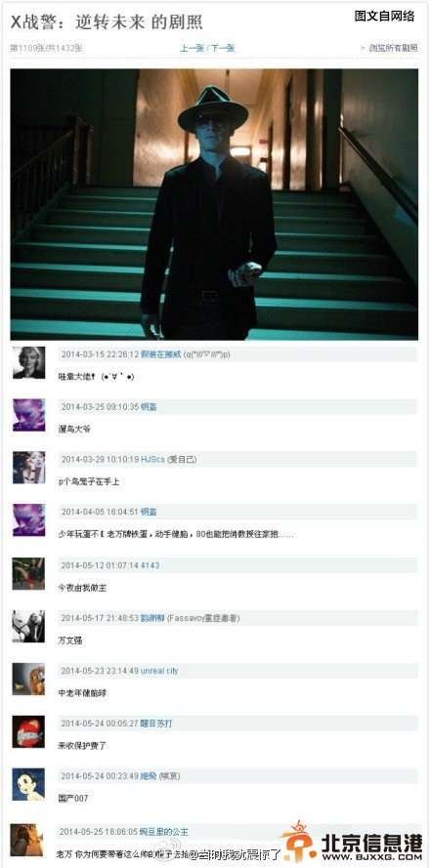Open the avatar beside the 万文强 comment

tap(28, 626)
